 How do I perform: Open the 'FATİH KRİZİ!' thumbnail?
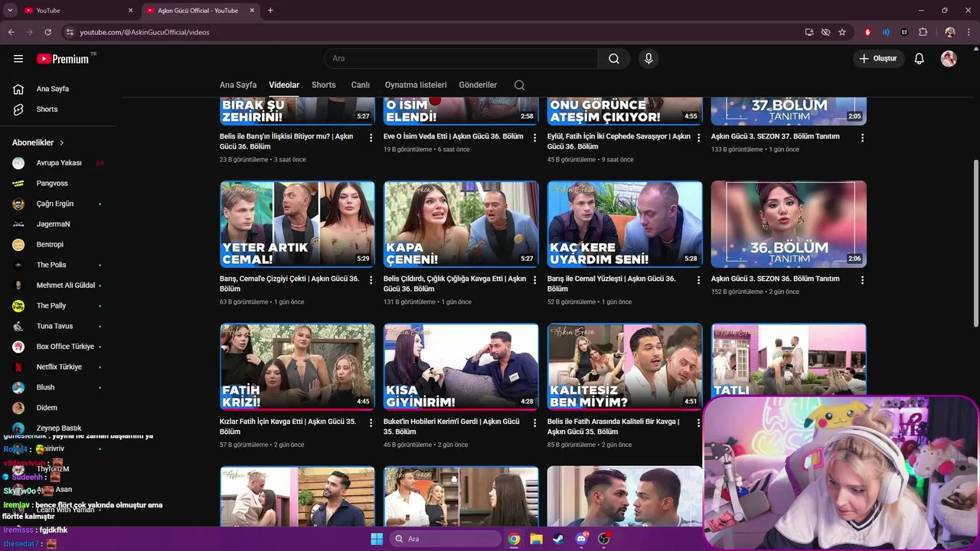pos(297,367)
